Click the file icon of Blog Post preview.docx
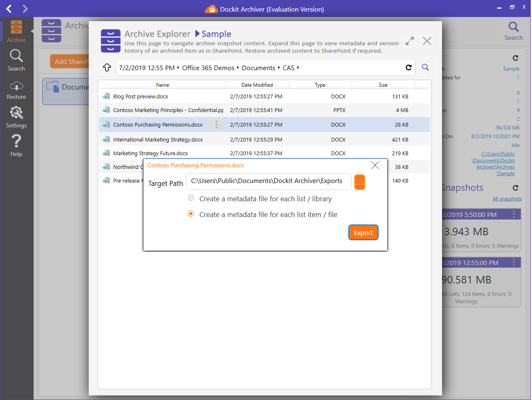Viewport: 532px width, 400px height. point(106,96)
